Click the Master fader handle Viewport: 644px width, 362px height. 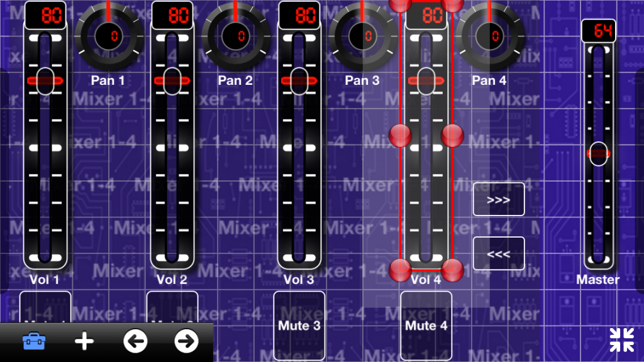(x=599, y=153)
